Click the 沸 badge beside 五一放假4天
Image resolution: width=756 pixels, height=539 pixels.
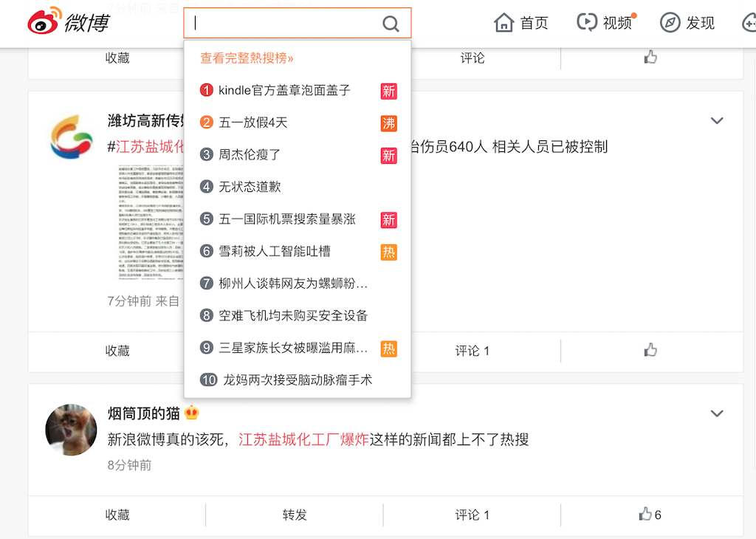[388, 123]
